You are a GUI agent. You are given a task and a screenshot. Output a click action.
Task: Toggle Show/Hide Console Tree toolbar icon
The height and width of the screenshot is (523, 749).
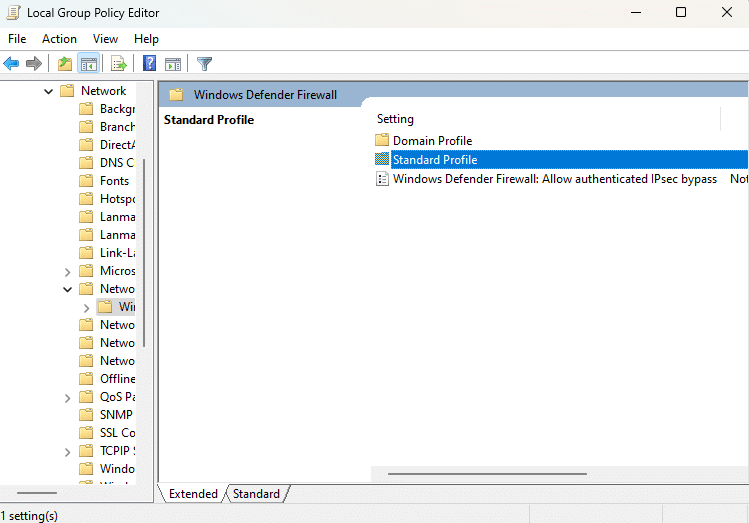(x=88, y=64)
